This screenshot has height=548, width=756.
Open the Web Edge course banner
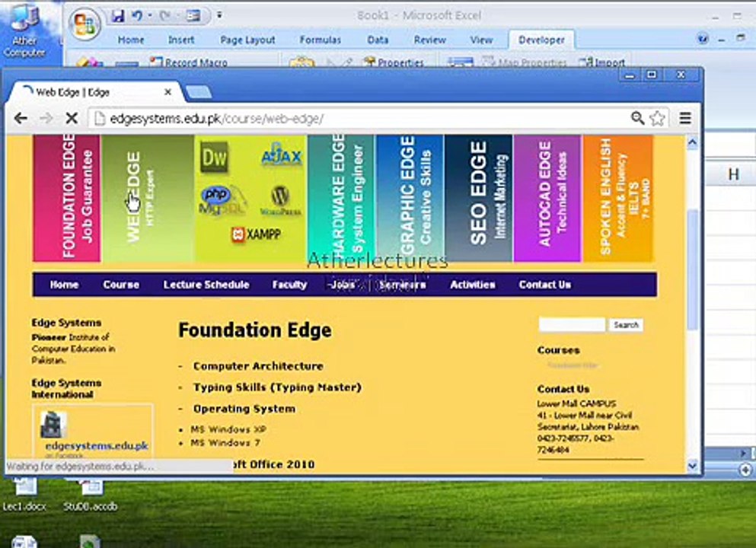point(148,198)
